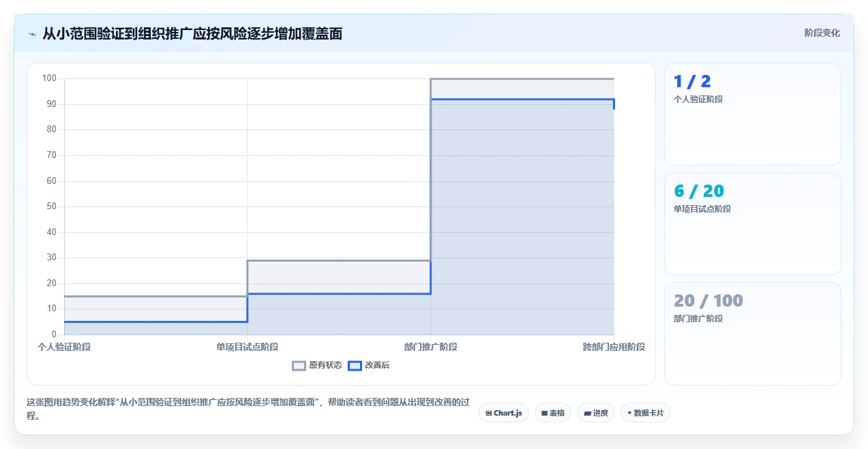Click the 表格 chip
This screenshot has width=868, height=449.
[553, 413]
